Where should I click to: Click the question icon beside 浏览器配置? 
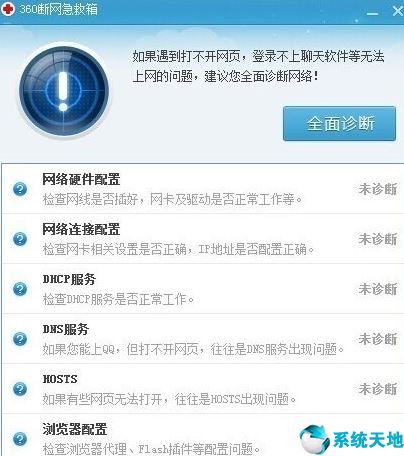[x=20, y=439]
